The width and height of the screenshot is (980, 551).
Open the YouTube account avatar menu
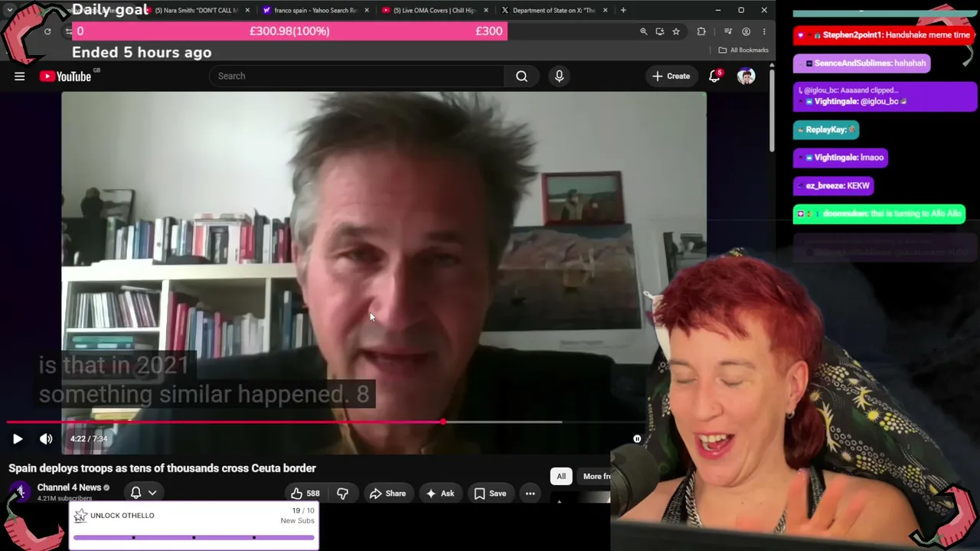pyautogui.click(x=746, y=76)
